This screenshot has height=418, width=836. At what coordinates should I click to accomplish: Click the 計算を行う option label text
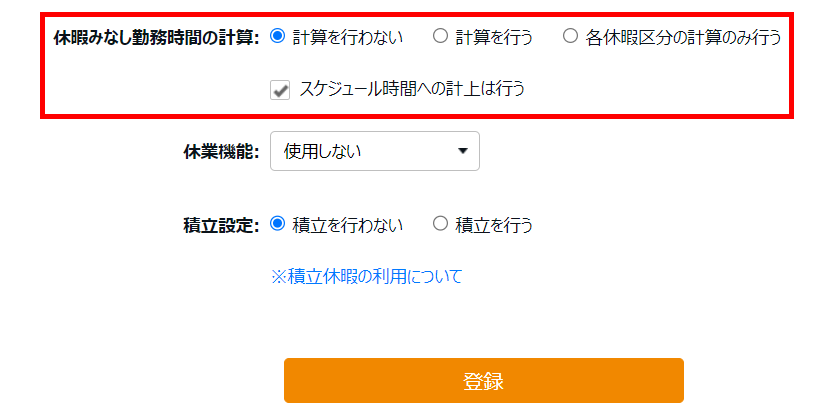coord(494,38)
